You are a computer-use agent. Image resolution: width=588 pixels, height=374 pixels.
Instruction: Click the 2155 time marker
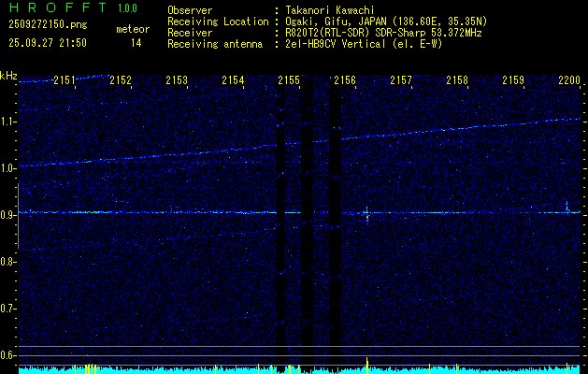[289, 80]
